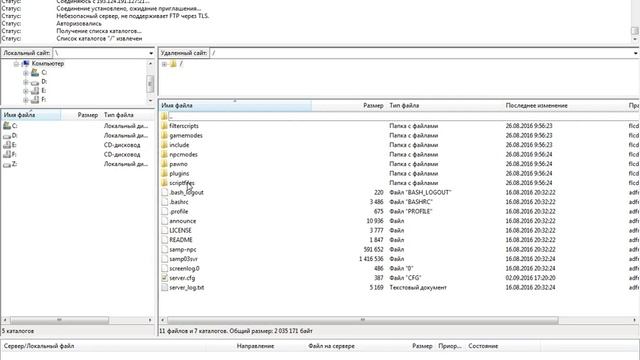This screenshot has height=360, width=640.
Task: Click the 5 каталогов local status text
Action: tap(18, 331)
